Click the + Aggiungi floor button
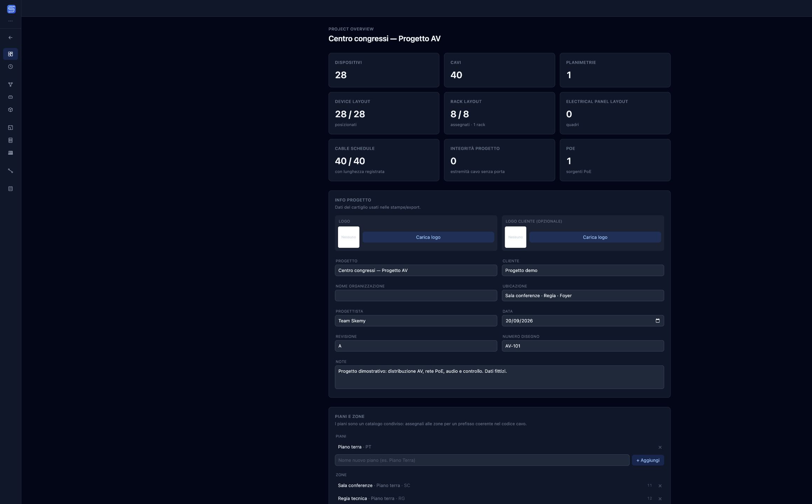 coord(648,460)
